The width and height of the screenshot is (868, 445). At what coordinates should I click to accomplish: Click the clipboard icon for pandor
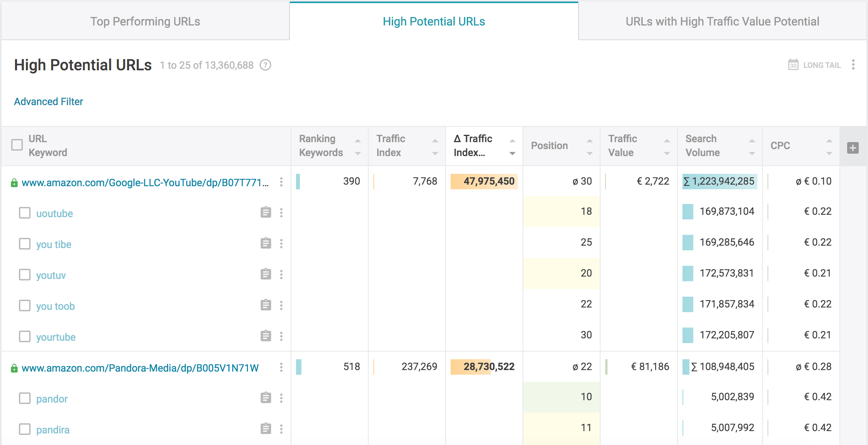266,398
